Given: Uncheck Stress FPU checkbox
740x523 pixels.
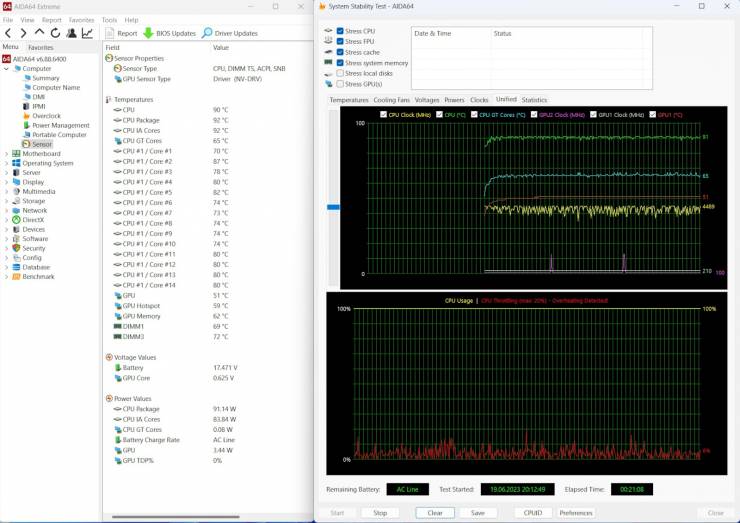Looking at the screenshot, I should 340,41.
